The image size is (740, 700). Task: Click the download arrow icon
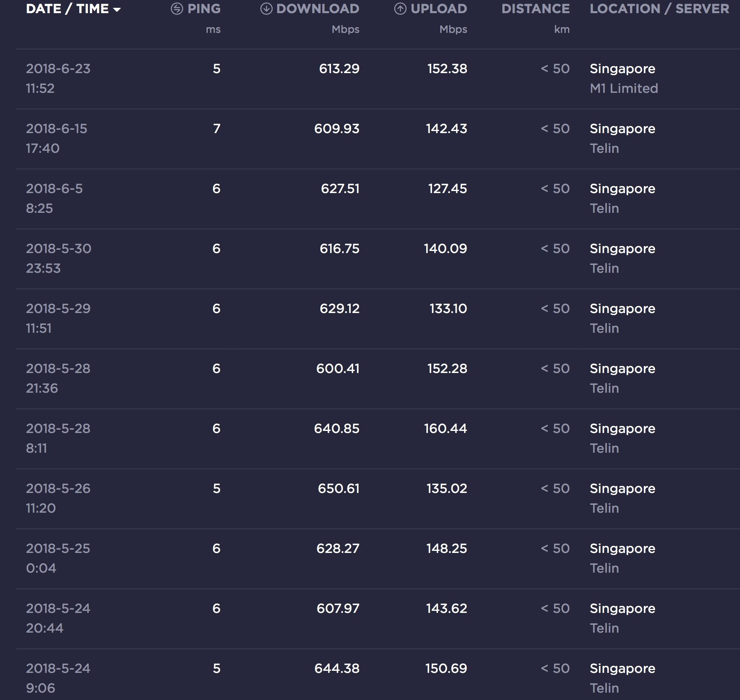pos(266,9)
